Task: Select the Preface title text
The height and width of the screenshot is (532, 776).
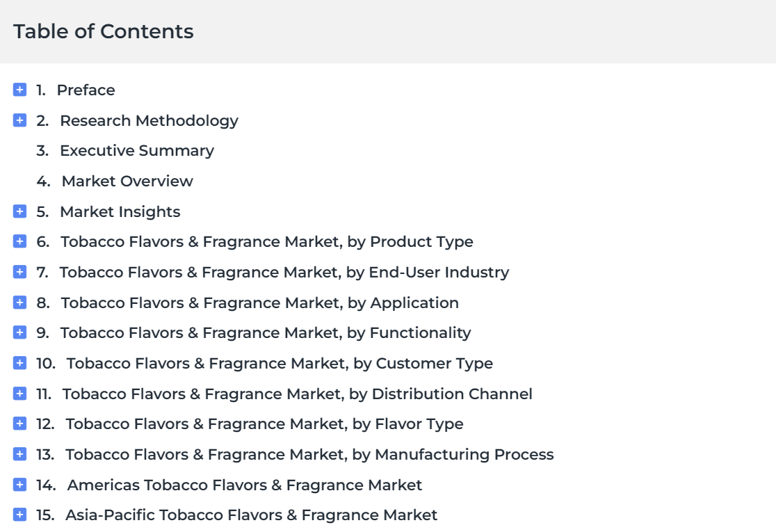Action: pyautogui.click(x=86, y=90)
